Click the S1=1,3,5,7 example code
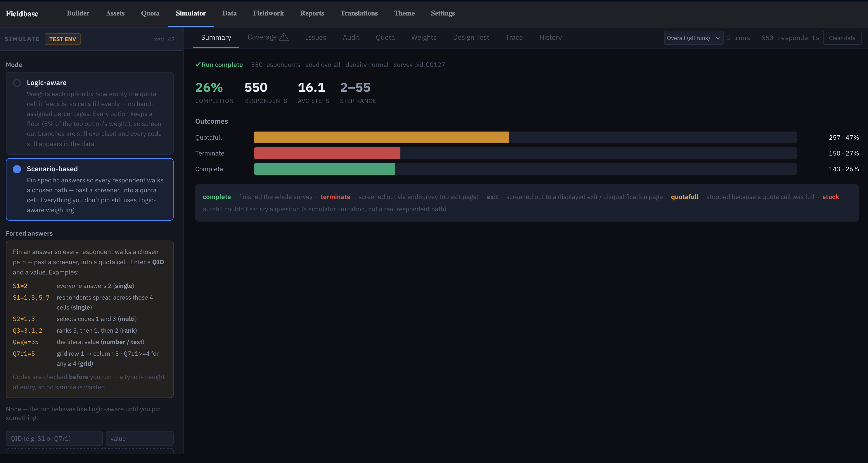 coord(31,298)
